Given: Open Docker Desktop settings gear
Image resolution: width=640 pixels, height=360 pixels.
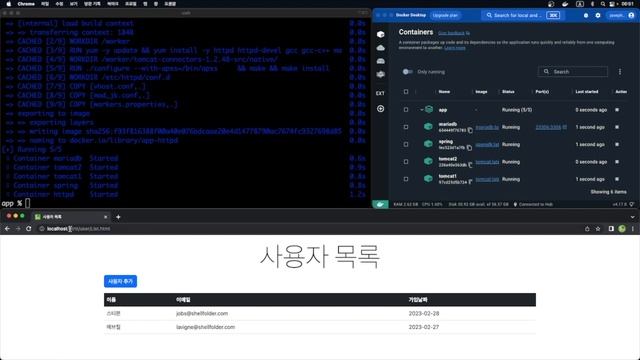Looking at the screenshot, I should 598,15.
